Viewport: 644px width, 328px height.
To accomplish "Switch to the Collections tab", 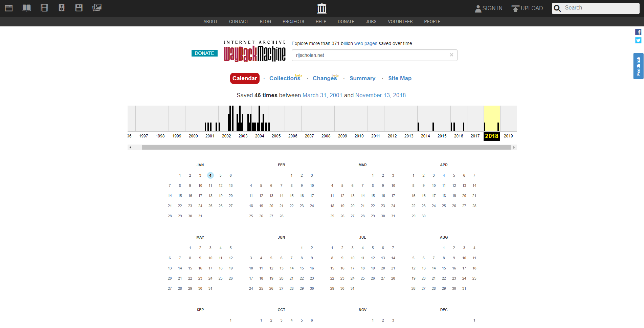I will click(285, 78).
